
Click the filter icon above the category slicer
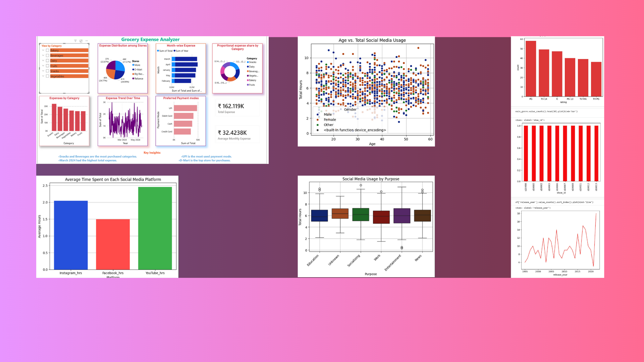tap(75, 41)
